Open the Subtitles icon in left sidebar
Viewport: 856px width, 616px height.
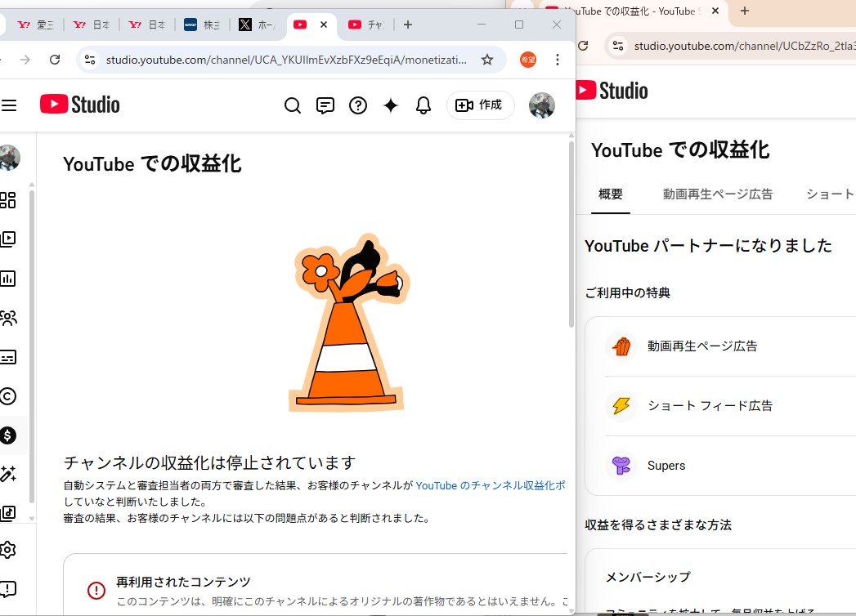coord(7,357)
